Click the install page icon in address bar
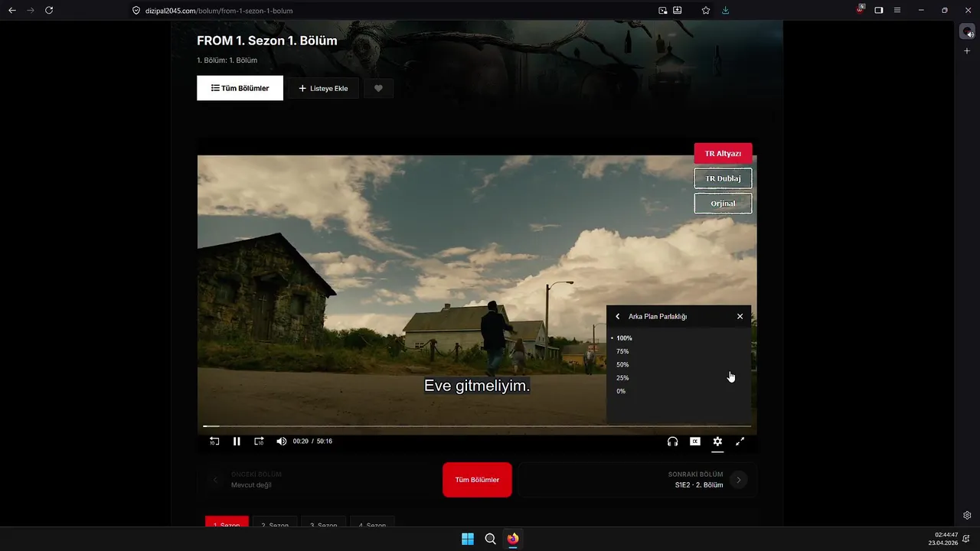This screenshot has width=980, height=551. (678, 11)
